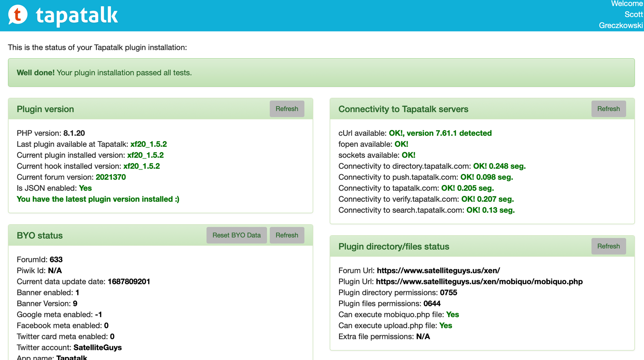
Task: Click the Plugin Url mobiquo.php address
Action: click(x=479, y=282)
